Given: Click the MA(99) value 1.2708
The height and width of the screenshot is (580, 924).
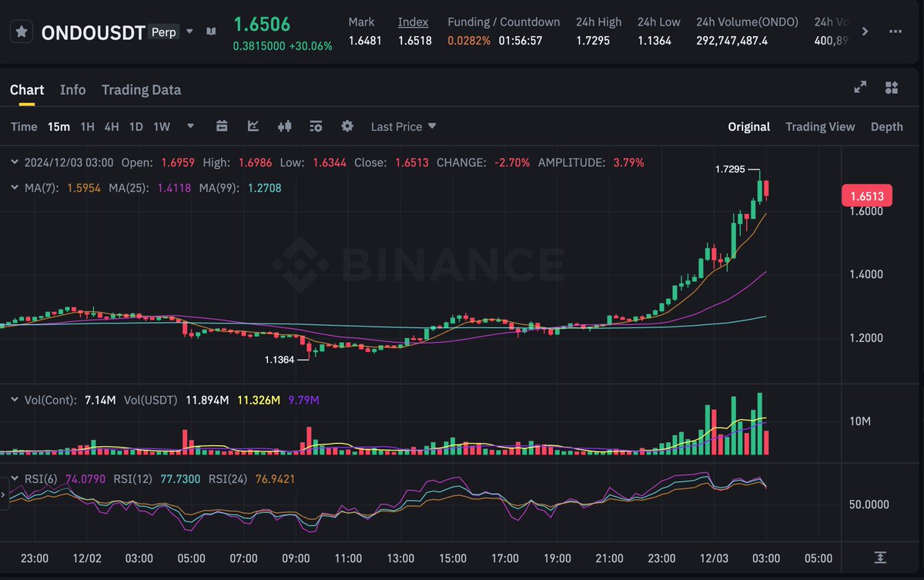Looking at the screenshot, I should pos(264,187).
